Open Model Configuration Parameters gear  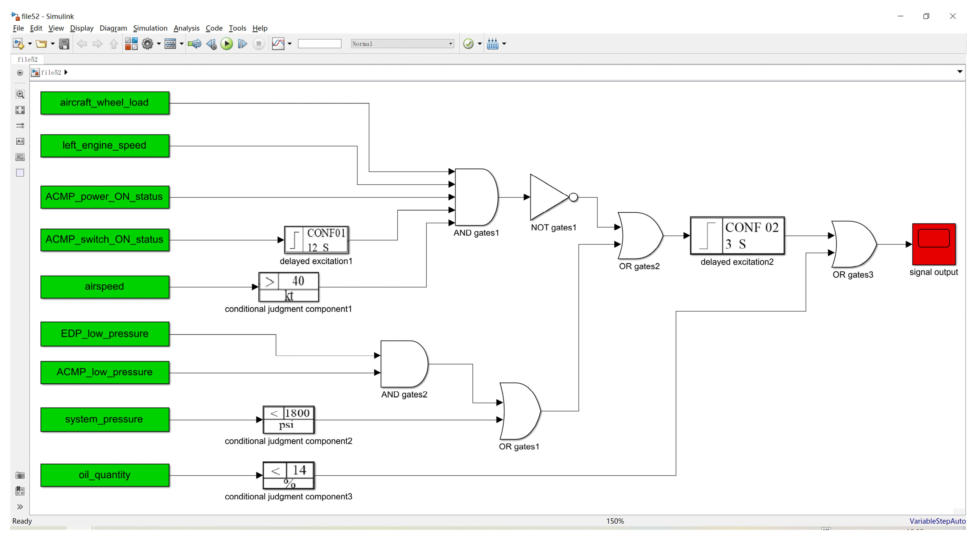[x=148, y=44]
